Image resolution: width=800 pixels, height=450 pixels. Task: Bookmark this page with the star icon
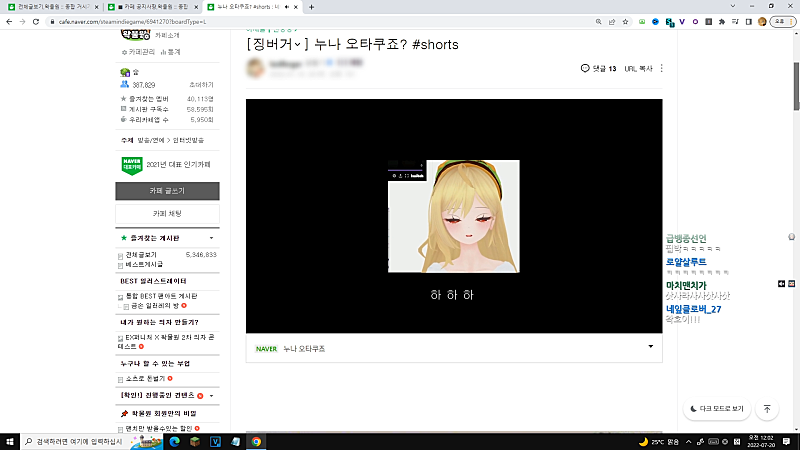point(625,22)
